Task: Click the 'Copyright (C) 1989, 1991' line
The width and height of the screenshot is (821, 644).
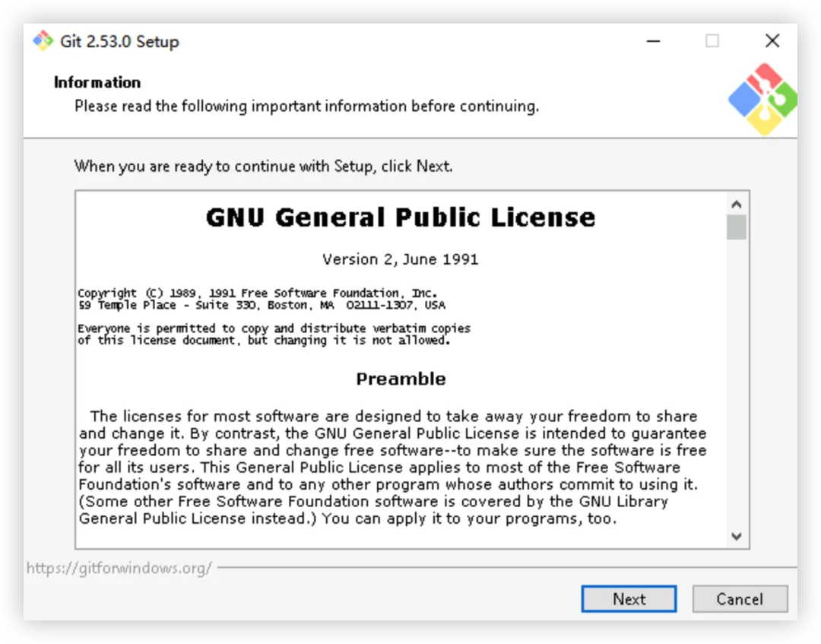Action: click(258, 293)
